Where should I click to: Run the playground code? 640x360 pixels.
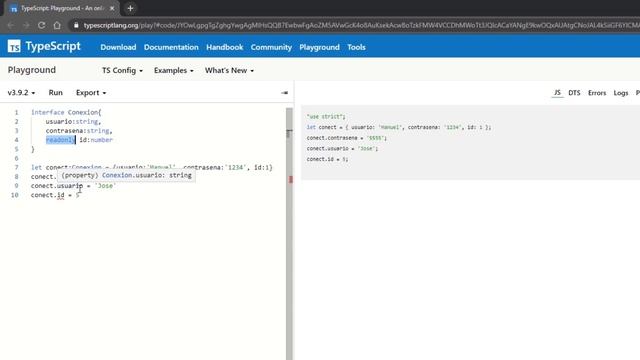tap(56, 93)
